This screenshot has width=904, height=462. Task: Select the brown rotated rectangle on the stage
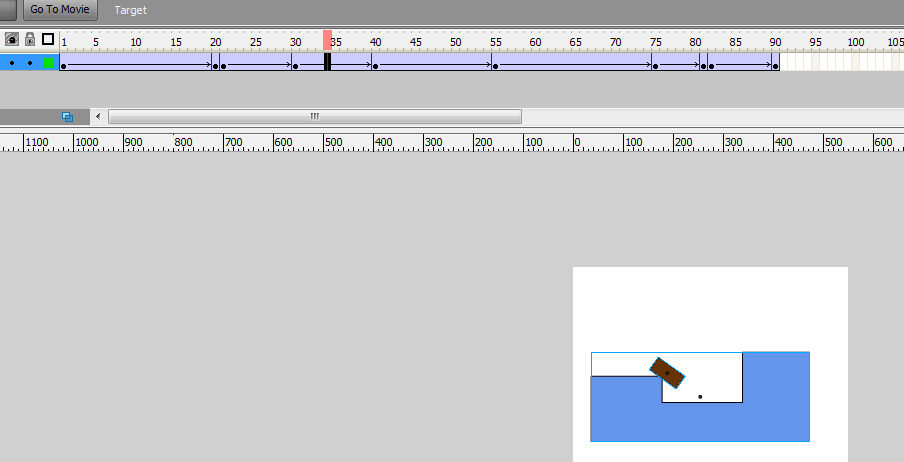tap(667, 373)
